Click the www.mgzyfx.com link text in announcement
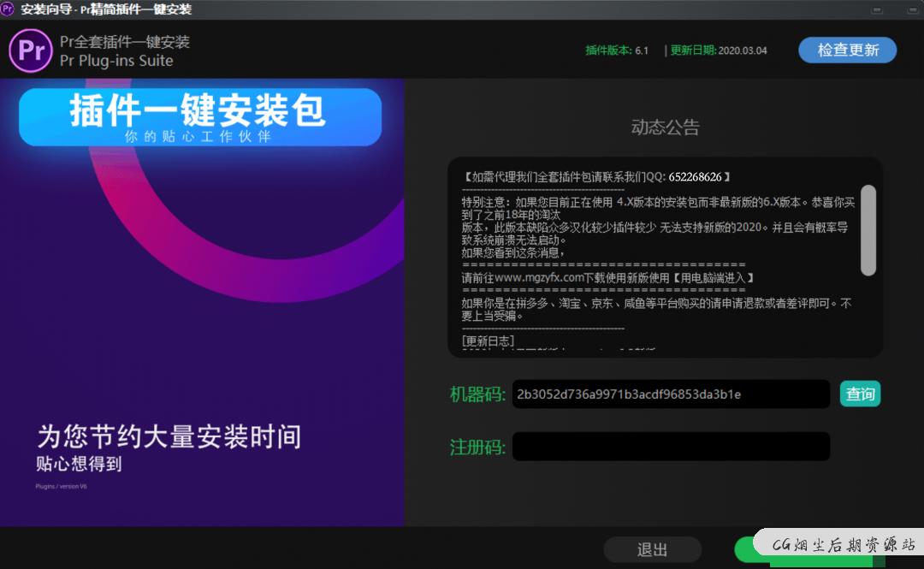 (539, 278)
